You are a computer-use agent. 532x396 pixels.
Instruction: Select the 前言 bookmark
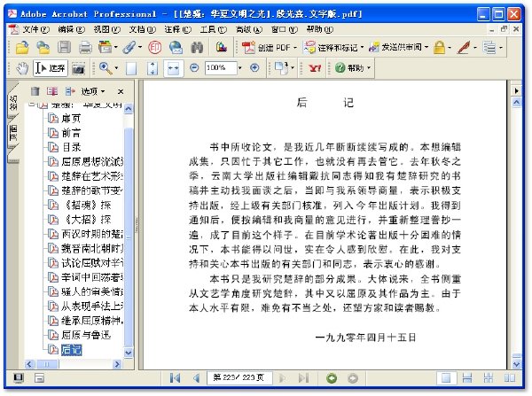pos(71,133)
